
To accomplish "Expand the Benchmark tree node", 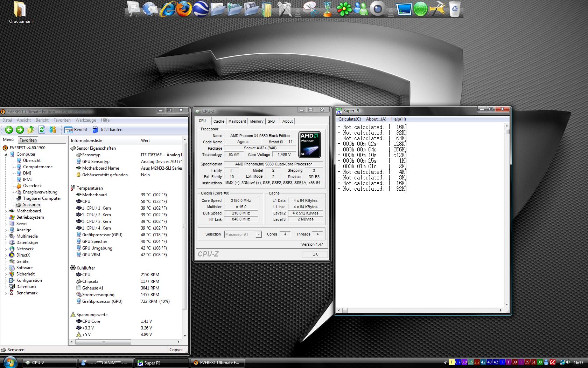I will [6, 293].
